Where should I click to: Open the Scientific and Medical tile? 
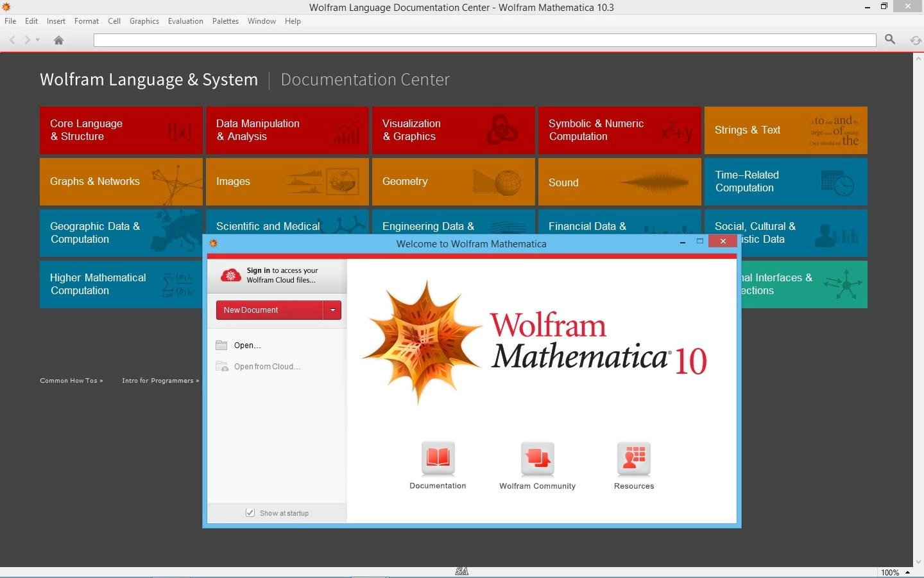click(287, 222)
